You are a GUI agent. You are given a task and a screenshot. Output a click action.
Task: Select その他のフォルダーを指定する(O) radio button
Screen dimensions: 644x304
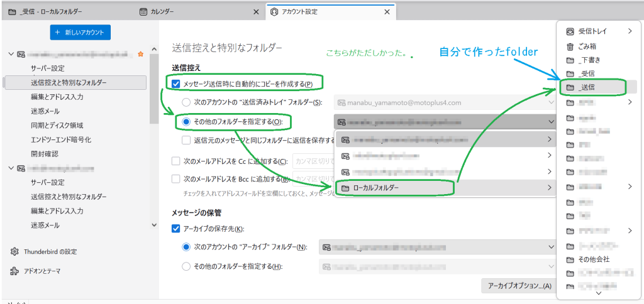click(x=186, y=121)
